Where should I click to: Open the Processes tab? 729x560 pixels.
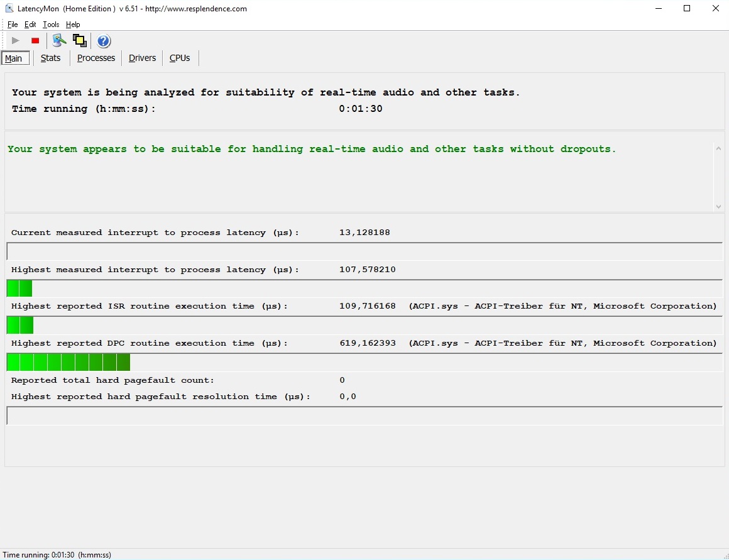pyautogui.click(x=96, y=58)
